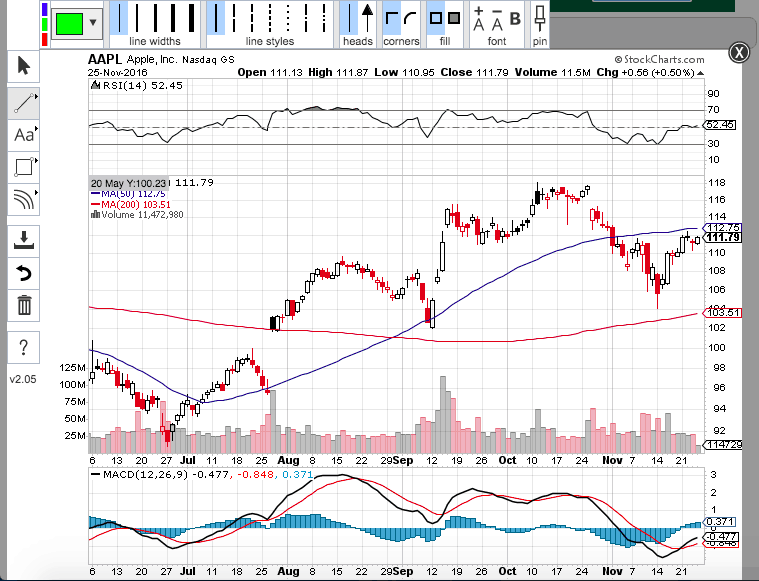
Task: Click the v2.05 version label
Action: pos(23,379)
